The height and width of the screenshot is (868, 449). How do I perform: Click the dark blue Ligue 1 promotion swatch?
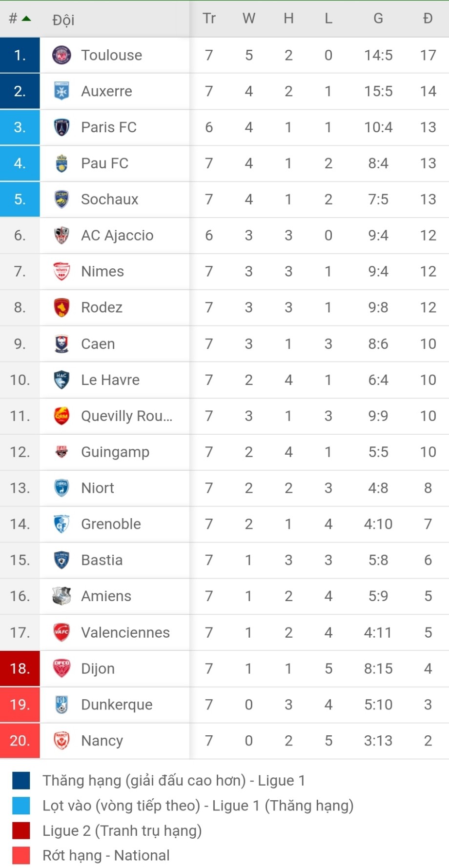21,781
